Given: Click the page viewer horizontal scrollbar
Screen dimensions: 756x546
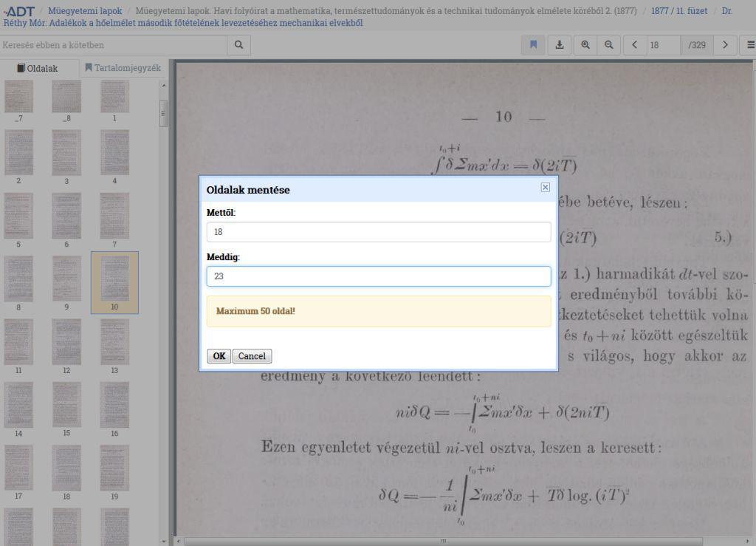Looking at the screenshot, I should [x=443, y=541].
